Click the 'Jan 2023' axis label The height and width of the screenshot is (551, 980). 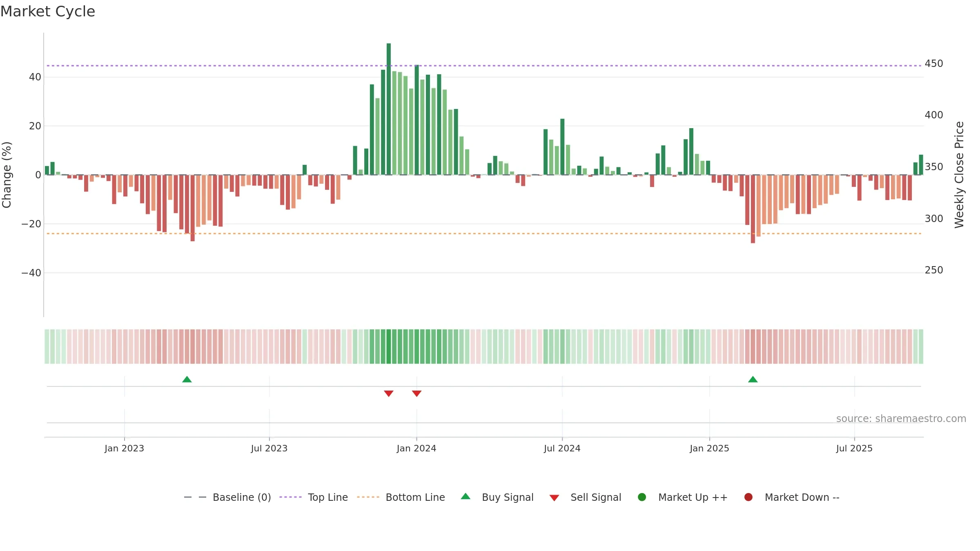point(124,448)
